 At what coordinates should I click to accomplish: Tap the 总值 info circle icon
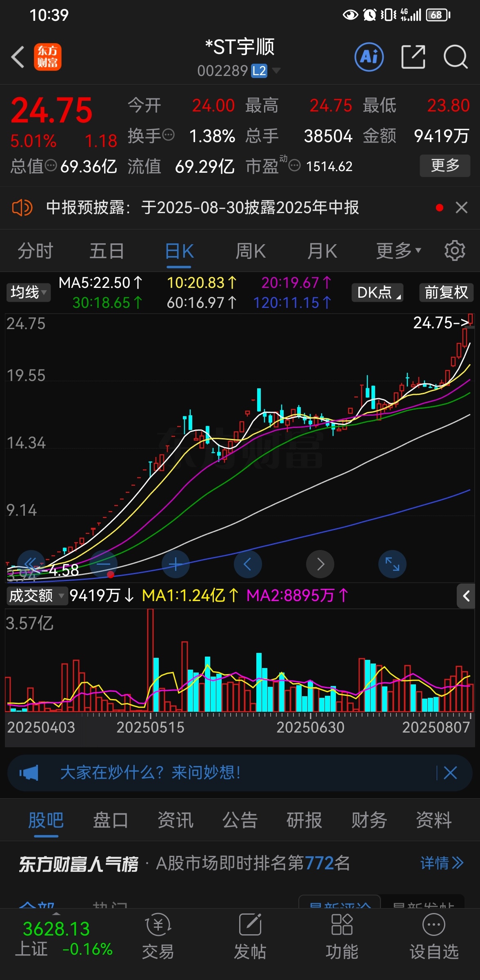click(51, 165)
